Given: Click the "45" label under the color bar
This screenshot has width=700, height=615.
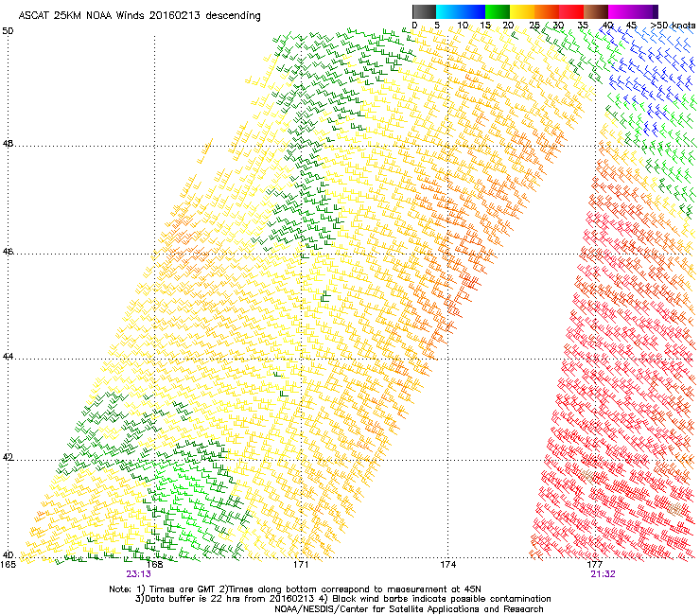Looking at the screenshot, I should tap(631, 26).
